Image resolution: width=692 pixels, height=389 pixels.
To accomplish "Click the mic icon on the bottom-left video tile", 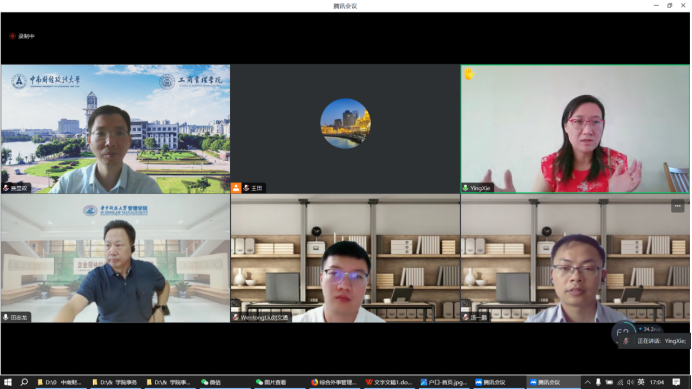I will [6, 317].
